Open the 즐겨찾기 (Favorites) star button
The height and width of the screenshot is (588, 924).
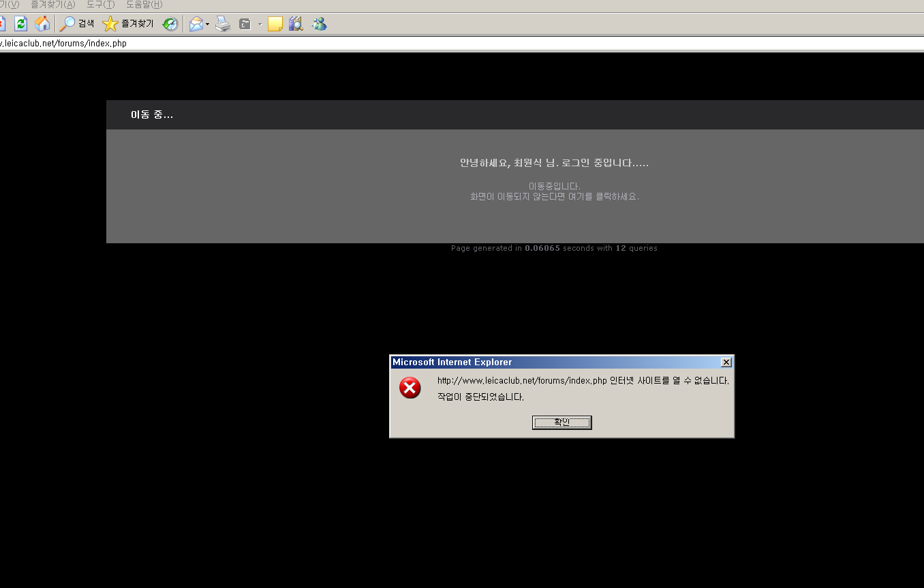pyautogui.click(x=128, y=24)
